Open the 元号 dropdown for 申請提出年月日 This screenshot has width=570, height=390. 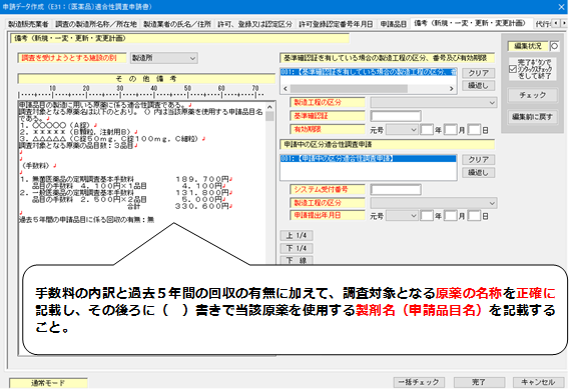click(402, 216)
